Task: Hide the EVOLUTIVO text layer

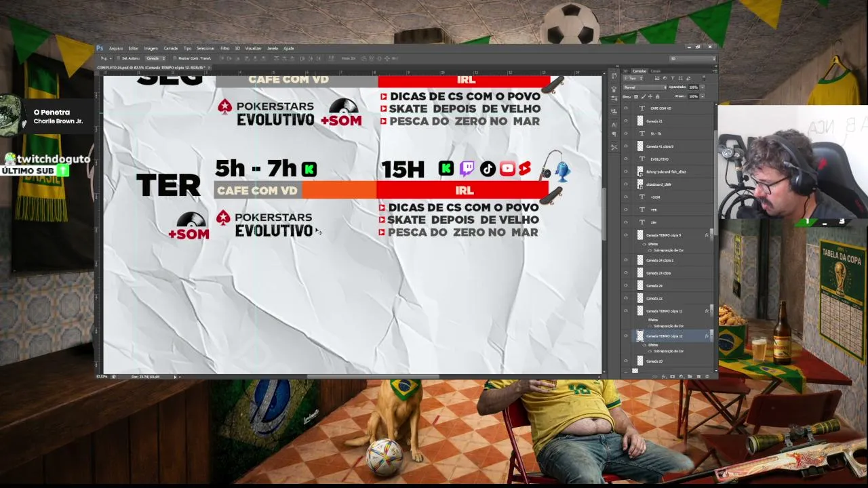Action: (x=626, y=159)
